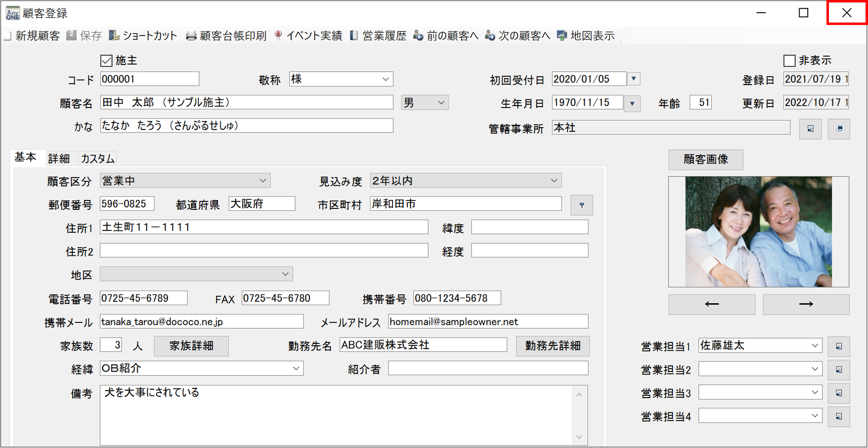Expand the 敬称 dropdown

tap(385, 79)
